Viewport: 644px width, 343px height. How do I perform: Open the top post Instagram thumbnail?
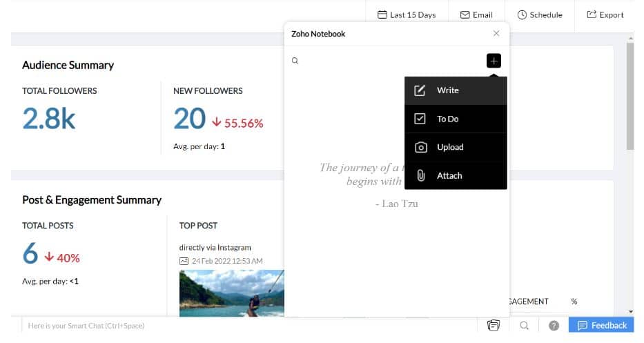(231, 293)
